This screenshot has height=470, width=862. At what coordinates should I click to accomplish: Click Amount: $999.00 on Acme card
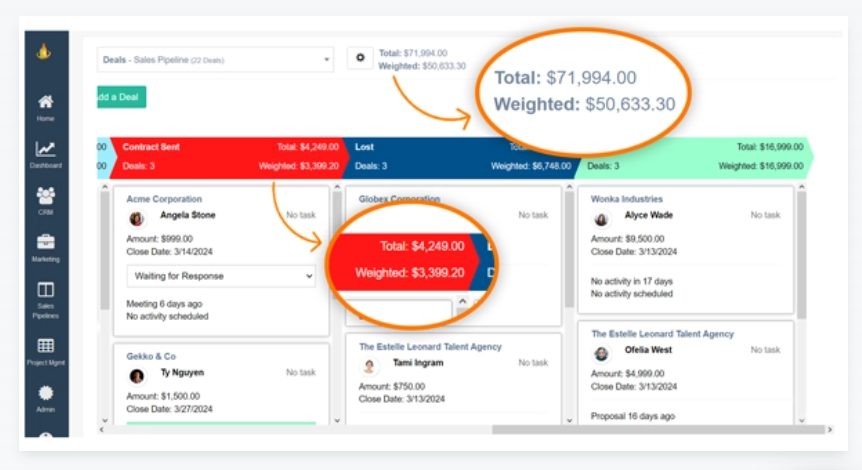pos(159,239)
